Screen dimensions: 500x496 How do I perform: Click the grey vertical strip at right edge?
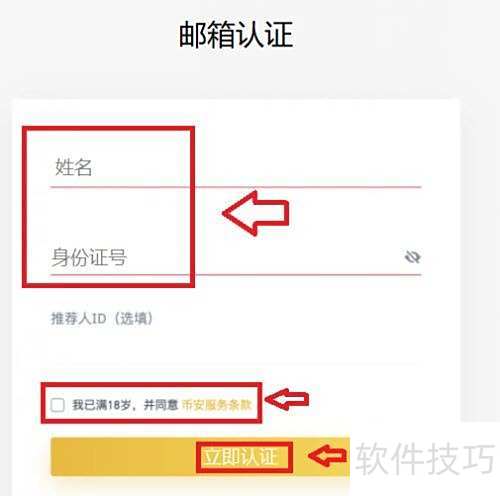480,260
